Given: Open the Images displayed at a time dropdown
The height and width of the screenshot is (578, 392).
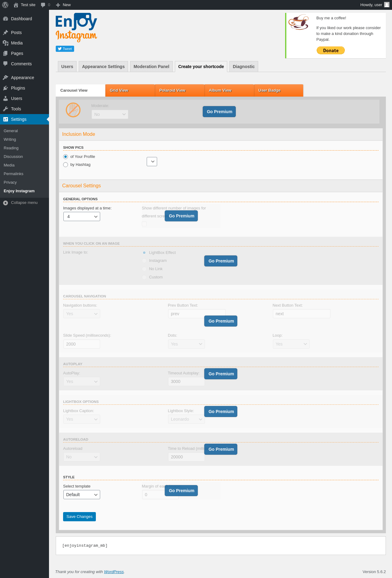Looking at the screenshot, I should point(82,216).
